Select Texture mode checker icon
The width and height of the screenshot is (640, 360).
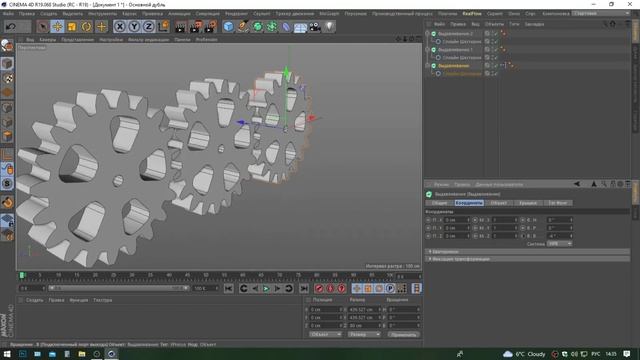[x=7, y=78]
